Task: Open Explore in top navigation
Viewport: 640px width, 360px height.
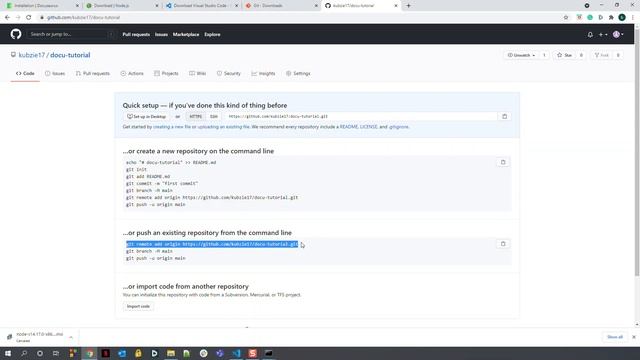Action: coord(212,35)
